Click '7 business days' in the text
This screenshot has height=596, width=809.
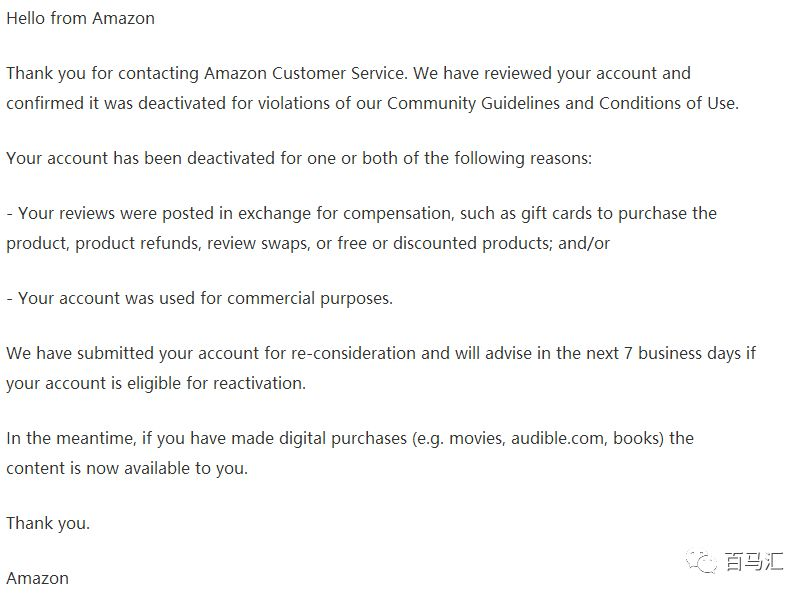682,353
